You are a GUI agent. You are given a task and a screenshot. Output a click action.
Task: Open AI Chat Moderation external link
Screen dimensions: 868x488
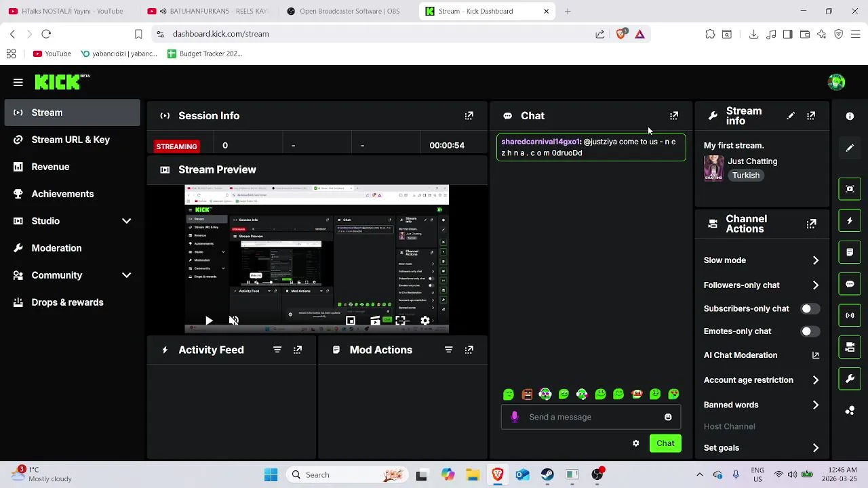816,355
